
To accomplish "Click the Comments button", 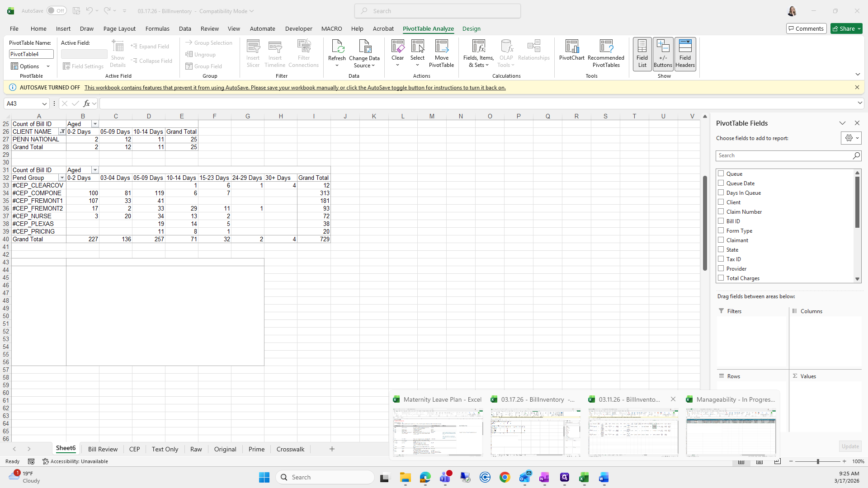I will pyautogui.click(x=806, y=28).
